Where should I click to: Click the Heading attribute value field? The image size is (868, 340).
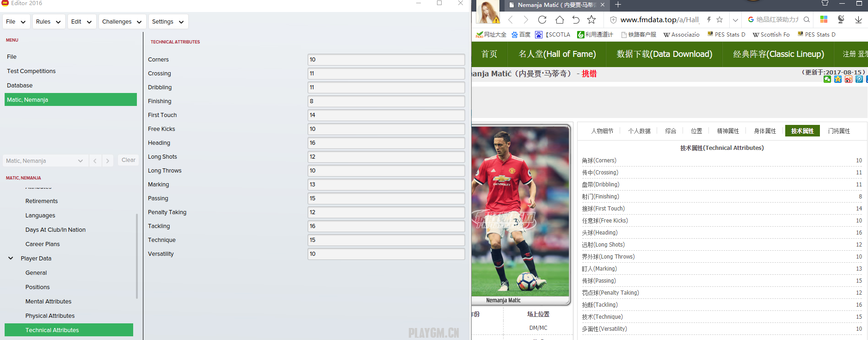coord(386,143)
